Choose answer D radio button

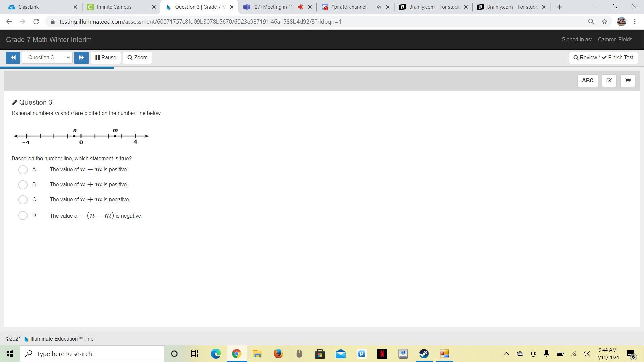click(23, 215)
